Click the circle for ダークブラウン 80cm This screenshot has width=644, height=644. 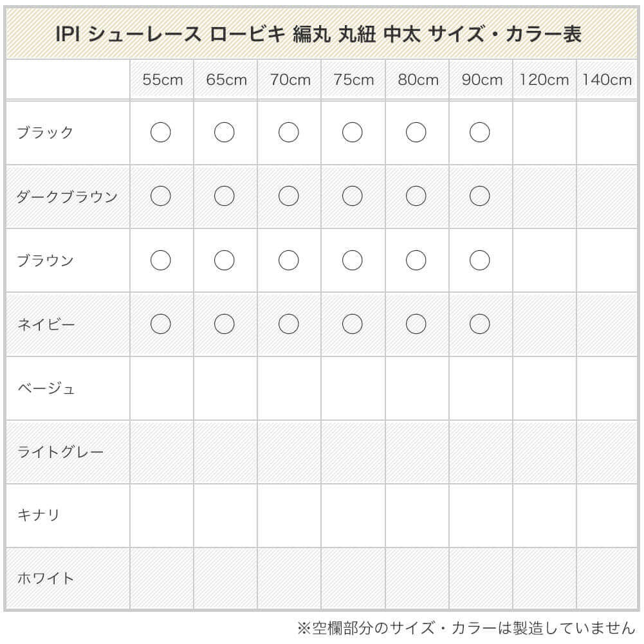pos(416,196)
